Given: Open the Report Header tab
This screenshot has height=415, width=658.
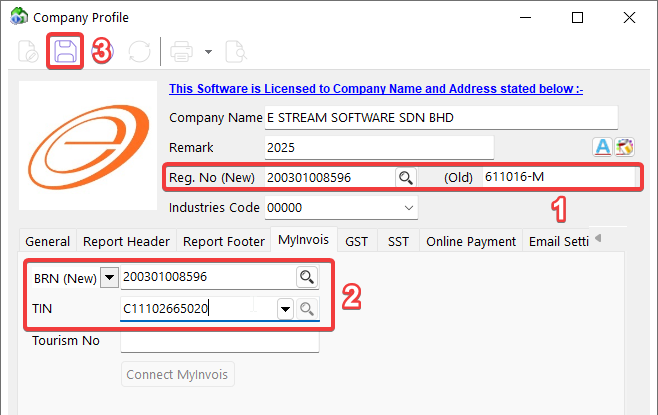Looking at the screenshot, I should tap(127, 241).
